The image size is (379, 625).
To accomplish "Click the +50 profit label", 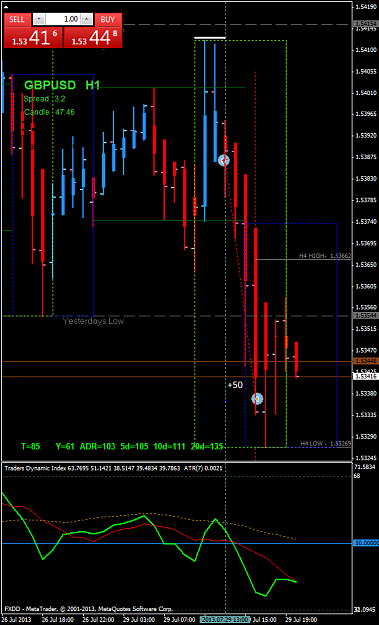I will click(235, 385).
